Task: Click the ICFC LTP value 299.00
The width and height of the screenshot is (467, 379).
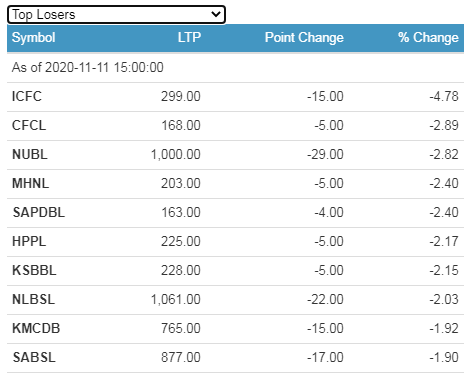Action: pyautogui.click(x=181, y=97)
